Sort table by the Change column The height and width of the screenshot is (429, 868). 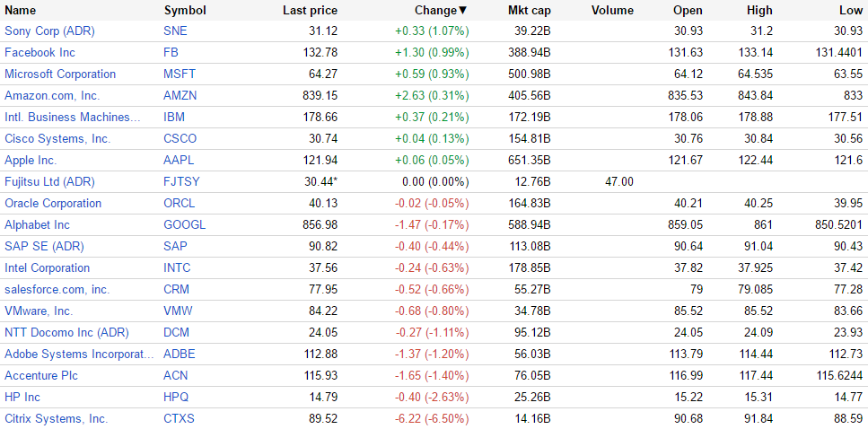(x=440, y=10)
